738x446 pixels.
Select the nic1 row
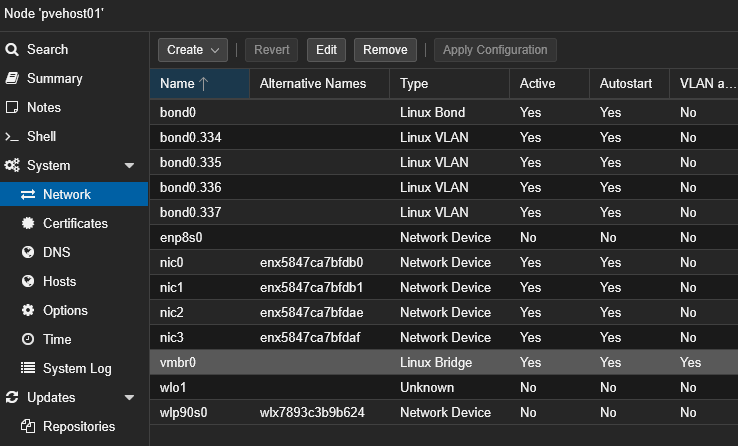click(x=444, y=287)
